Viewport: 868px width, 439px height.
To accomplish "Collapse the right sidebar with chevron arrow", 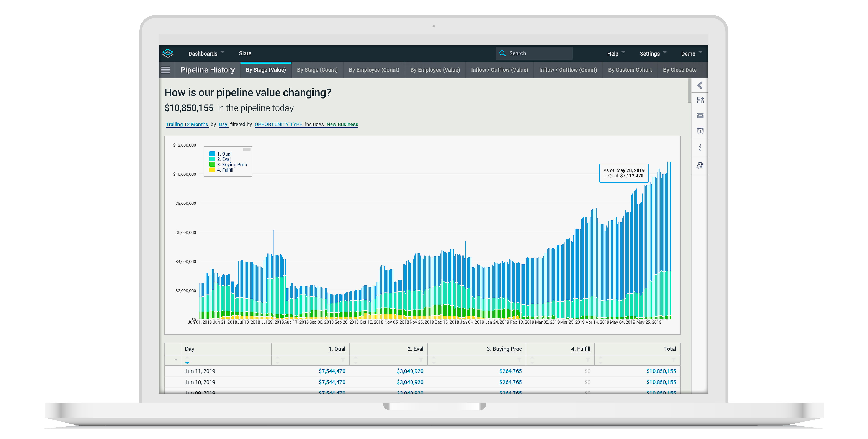I will tap(700, 86).
